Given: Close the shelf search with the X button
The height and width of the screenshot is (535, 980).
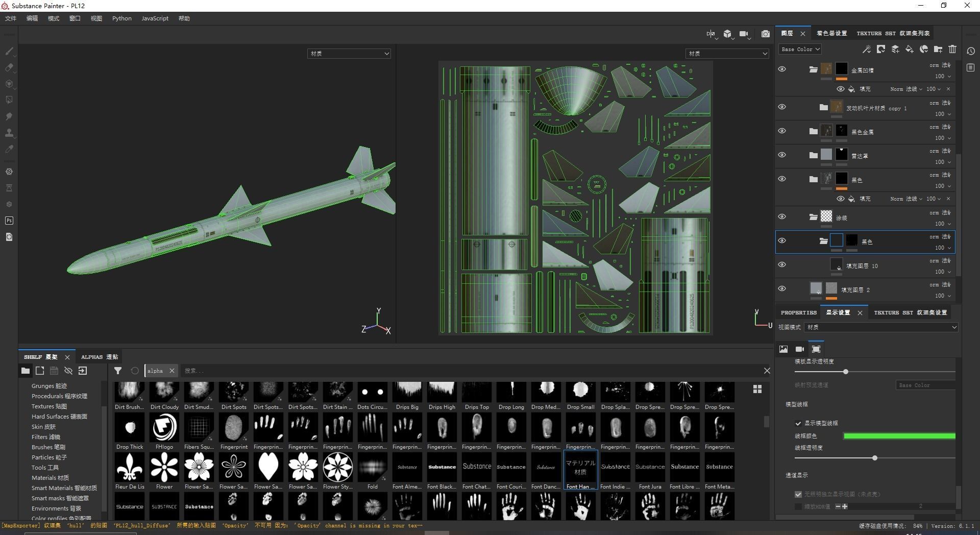Looking at the screenshot, I should point(767,371).
